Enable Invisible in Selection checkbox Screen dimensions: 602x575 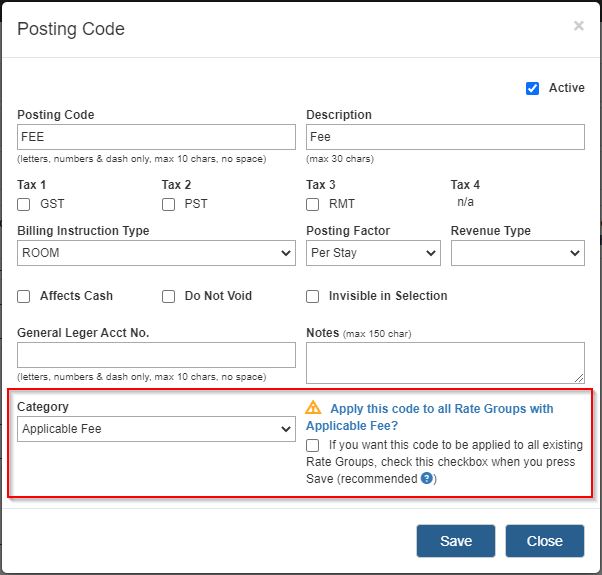pyautogui.click(x=313, y=296)
